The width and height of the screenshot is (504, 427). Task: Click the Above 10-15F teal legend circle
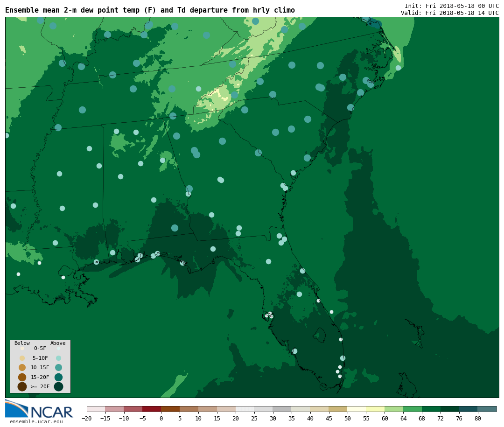click(x=58, y=368)
